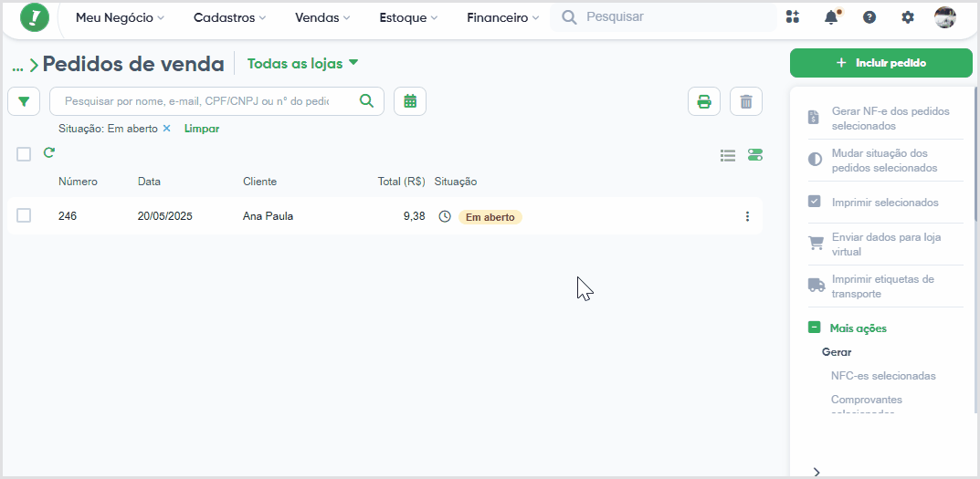Remove the Situação: Em aberto filter

(166, 128)
